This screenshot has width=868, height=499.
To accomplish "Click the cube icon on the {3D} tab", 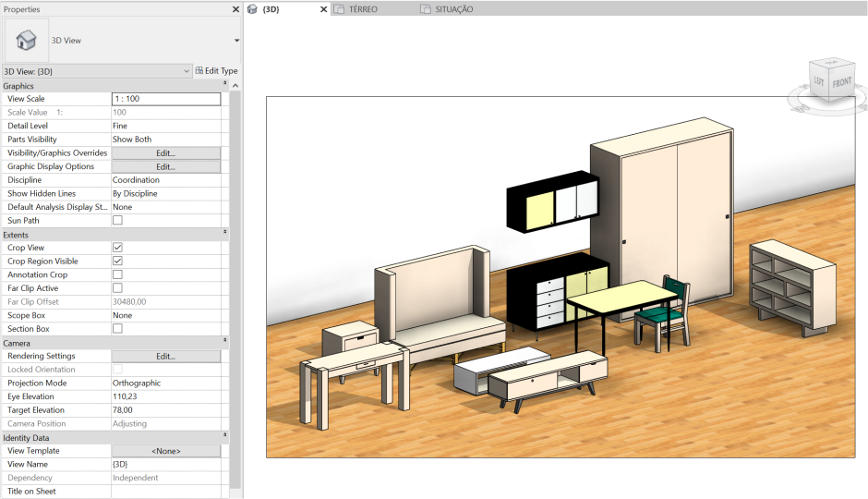I will pos(252,9).
